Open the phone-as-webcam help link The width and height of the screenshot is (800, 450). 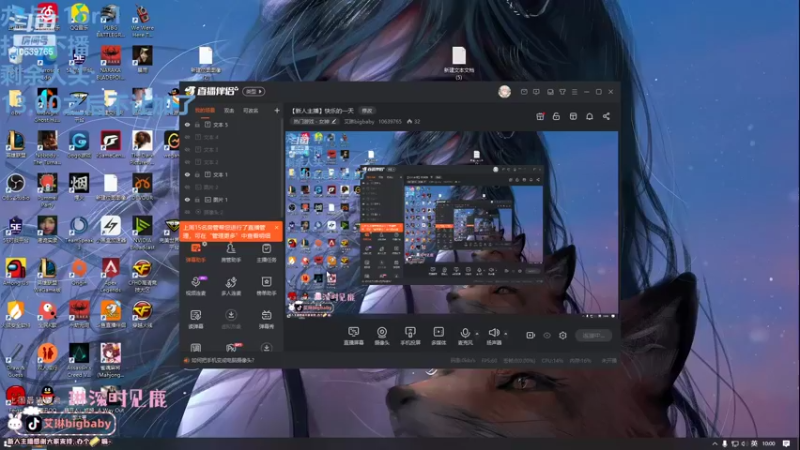tap(222, 360)
